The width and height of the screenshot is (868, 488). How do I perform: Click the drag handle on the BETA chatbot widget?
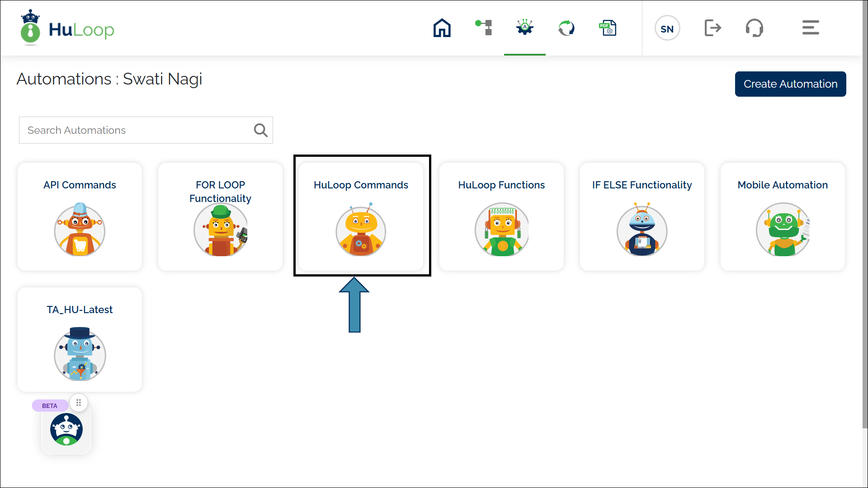[x=79, y=403]
